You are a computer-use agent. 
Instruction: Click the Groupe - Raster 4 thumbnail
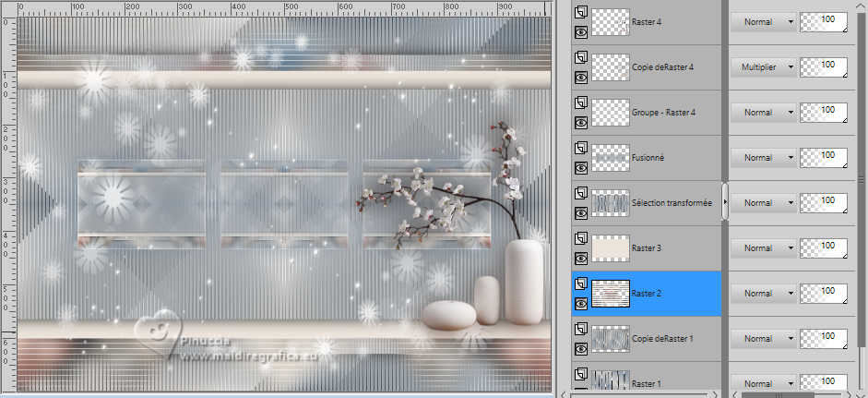611,113
